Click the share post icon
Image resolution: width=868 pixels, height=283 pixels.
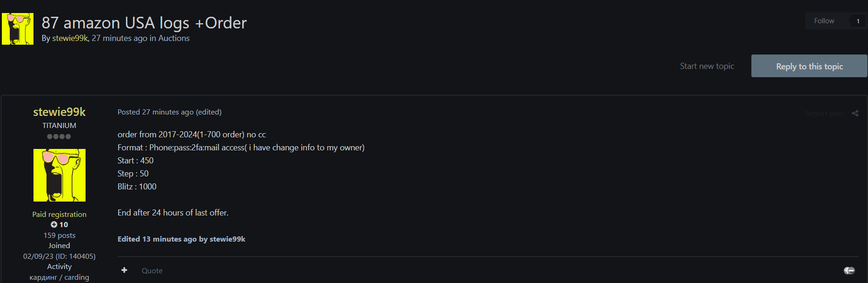[855, 113]
